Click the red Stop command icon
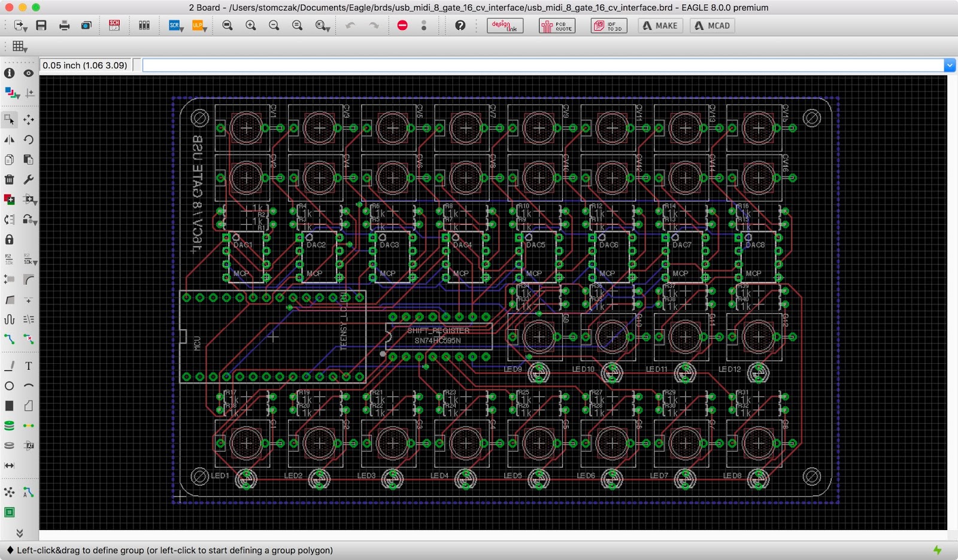 pyautogui.click(x=402, y=25)
